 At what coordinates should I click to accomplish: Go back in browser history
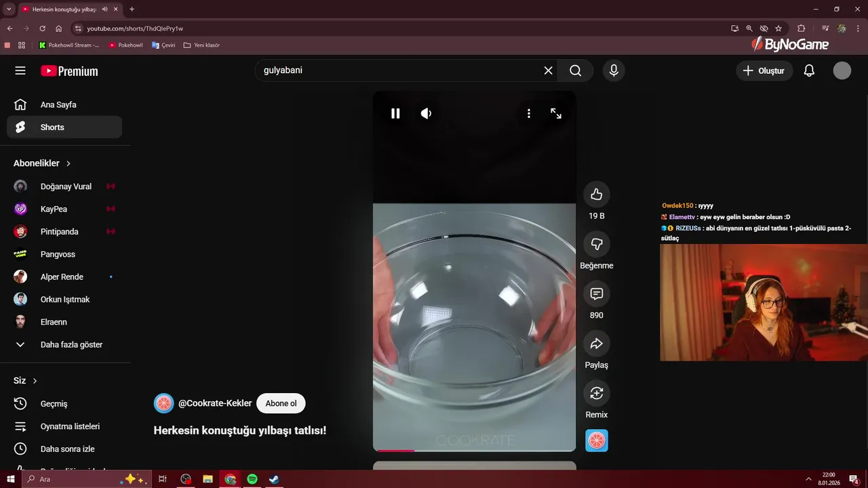pos(10,28)
